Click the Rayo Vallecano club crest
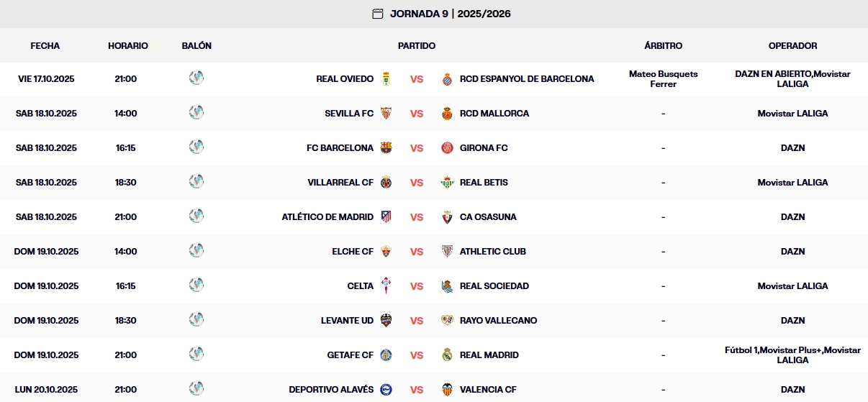Screen dimensions: 868x402 448,320
